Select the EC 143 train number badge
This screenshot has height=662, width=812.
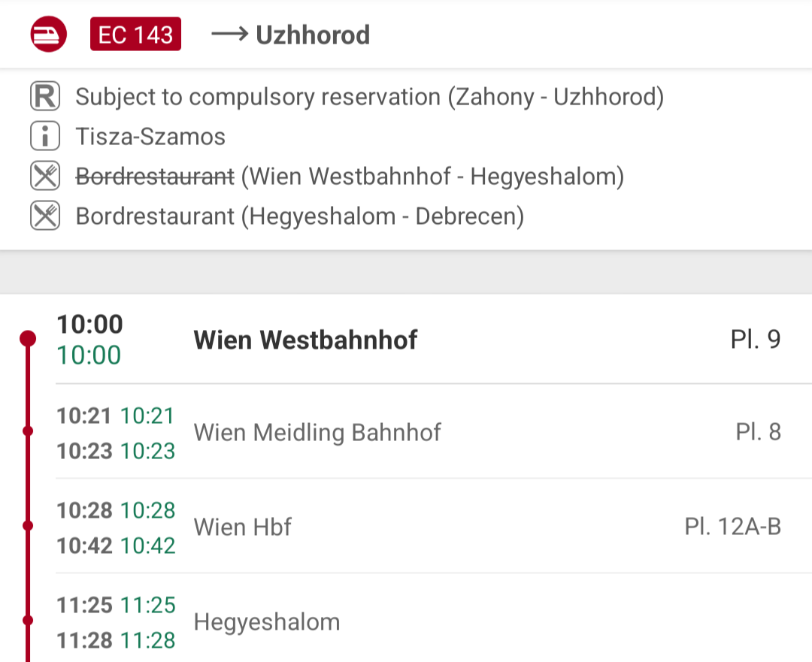click(x=135, y=34)
